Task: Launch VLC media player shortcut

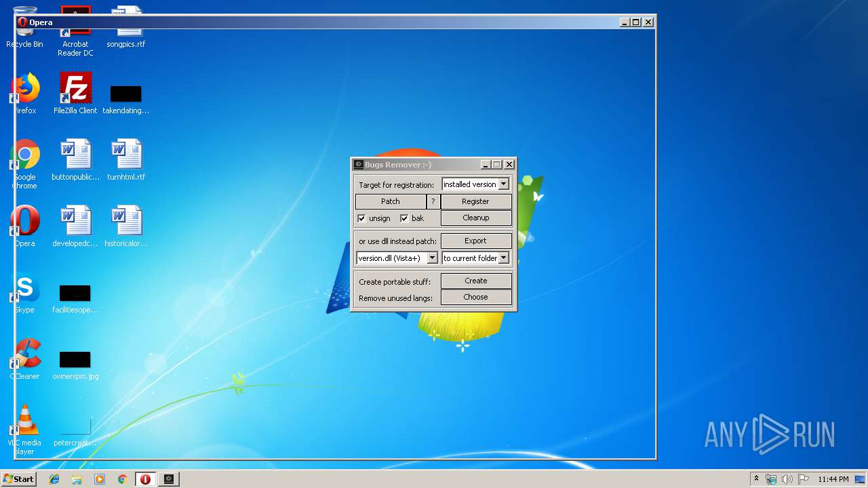Action: 24,430
